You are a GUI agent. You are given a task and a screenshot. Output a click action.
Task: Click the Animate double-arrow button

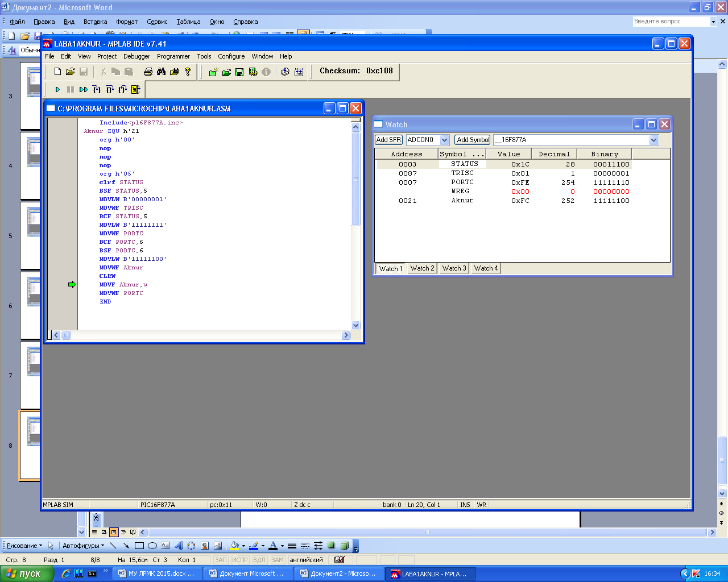pyautogui.click(x=84, y=89)
